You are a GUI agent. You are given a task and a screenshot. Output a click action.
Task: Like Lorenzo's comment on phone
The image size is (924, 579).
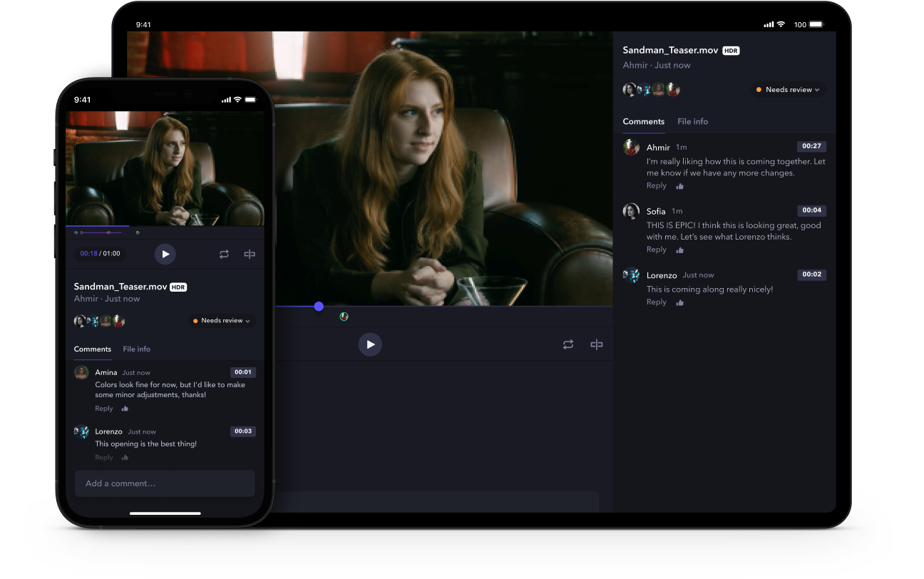pyautogui.click(x=125, y=458)
